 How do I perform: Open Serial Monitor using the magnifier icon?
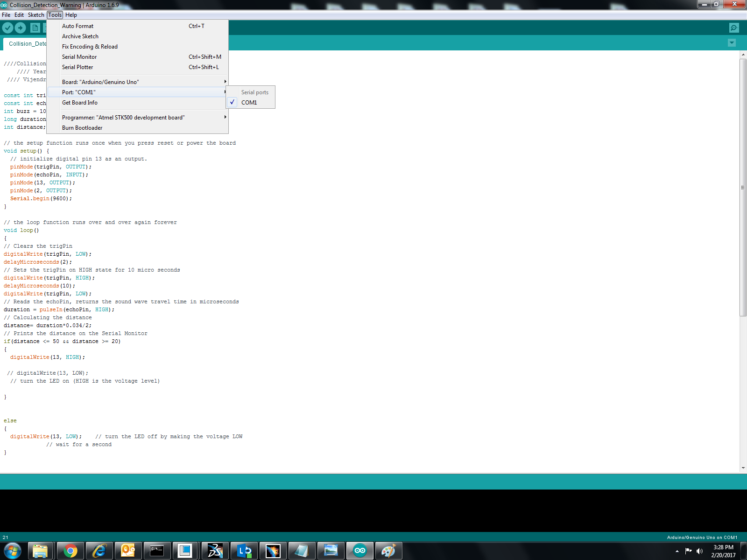click(x=734, y=28)
